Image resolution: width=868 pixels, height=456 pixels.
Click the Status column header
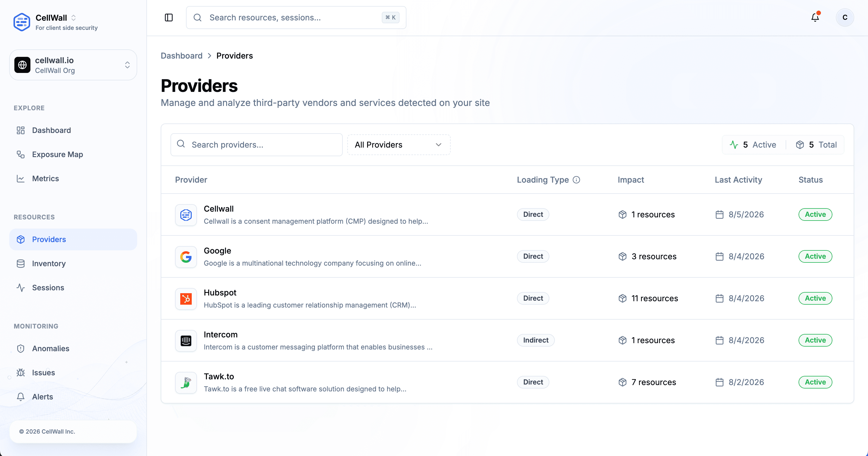click(810, 180)
